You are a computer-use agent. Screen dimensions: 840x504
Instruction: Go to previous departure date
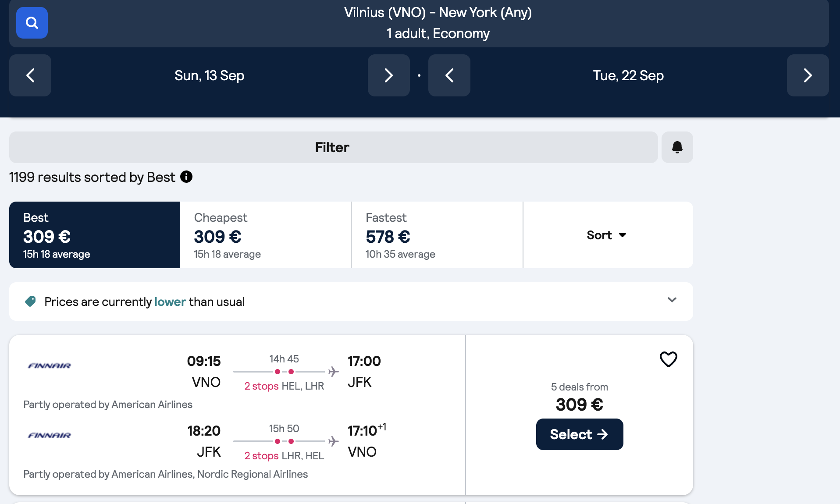[30, 75]
